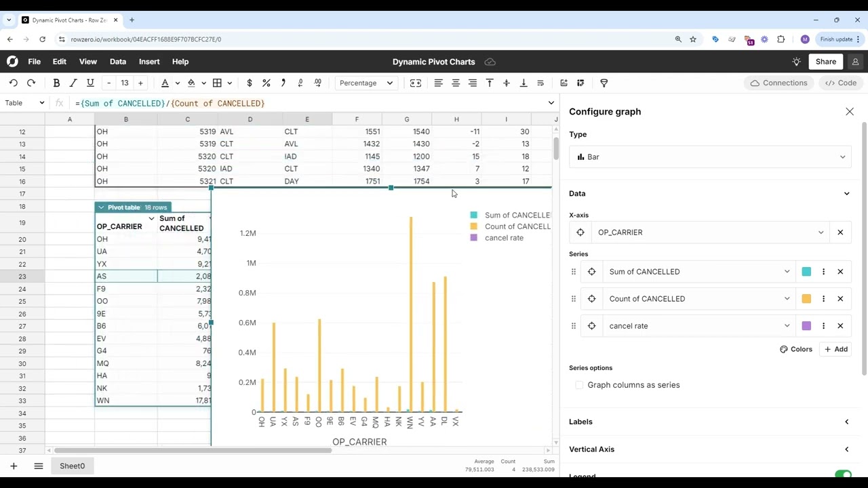Click the undo arrow icon

coord(14,83)
